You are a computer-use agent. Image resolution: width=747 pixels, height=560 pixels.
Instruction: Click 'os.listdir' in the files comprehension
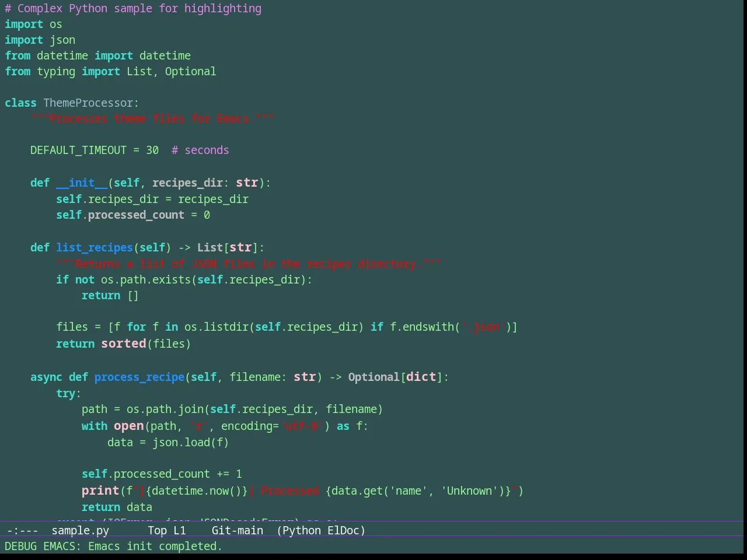coord(217,327)
